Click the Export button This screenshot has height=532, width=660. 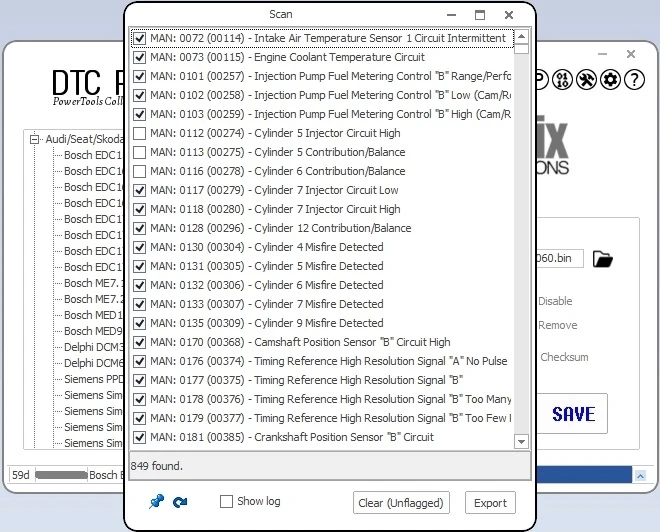490,503
